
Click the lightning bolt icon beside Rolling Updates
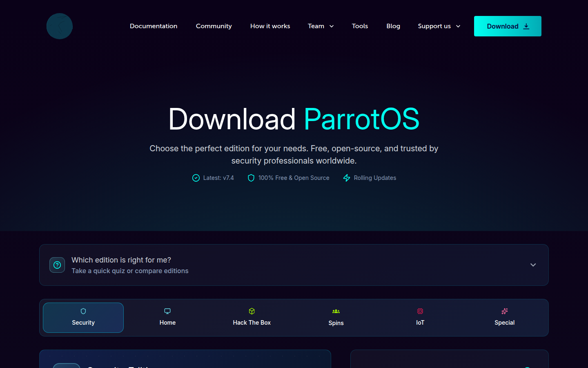(x=347, y=178)
